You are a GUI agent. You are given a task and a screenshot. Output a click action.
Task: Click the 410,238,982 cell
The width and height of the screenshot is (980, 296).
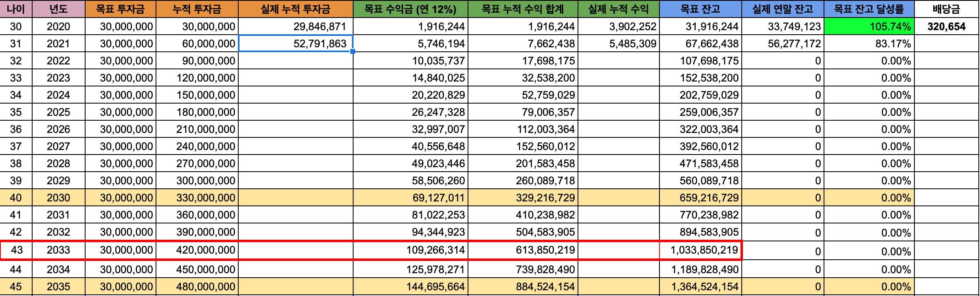(523, 215)
